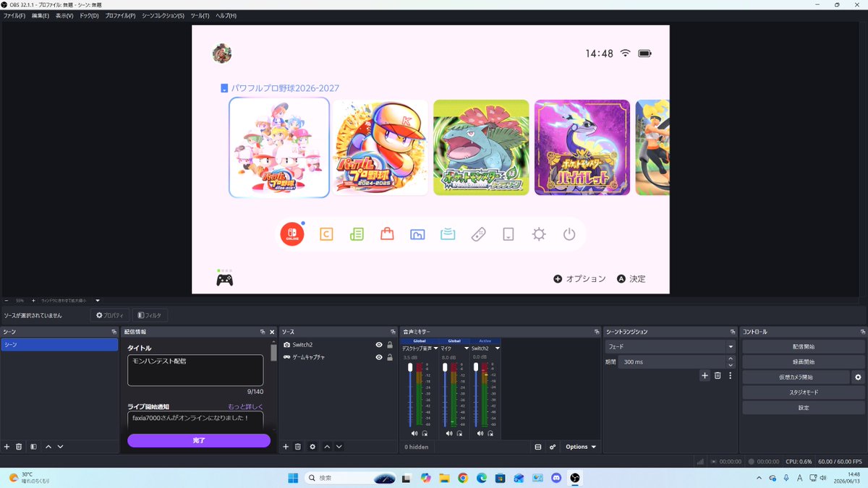Move scene up with arrow icon
The height and width of the screenshot is (488, 868).
pos(48,447)
